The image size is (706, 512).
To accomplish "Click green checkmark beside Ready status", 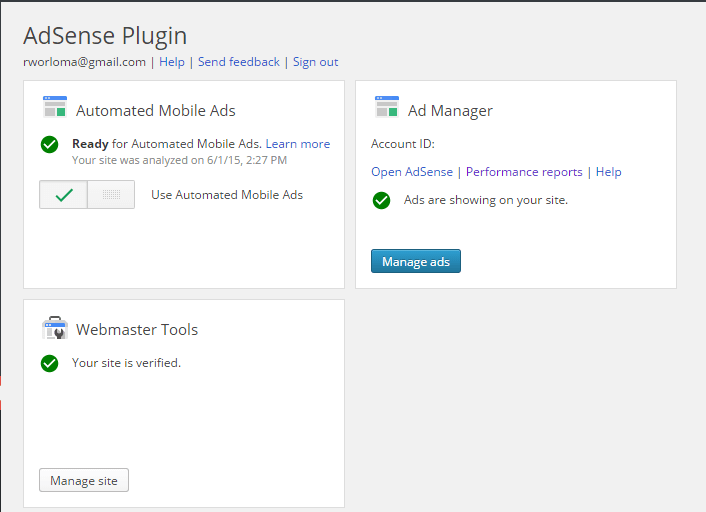I will pos(50,145).
